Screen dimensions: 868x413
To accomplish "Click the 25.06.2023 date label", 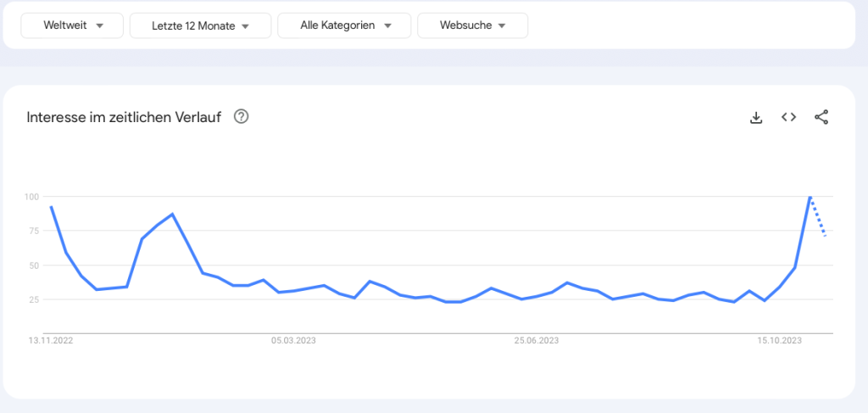I will pyautogui.click(x=537, y=341).
